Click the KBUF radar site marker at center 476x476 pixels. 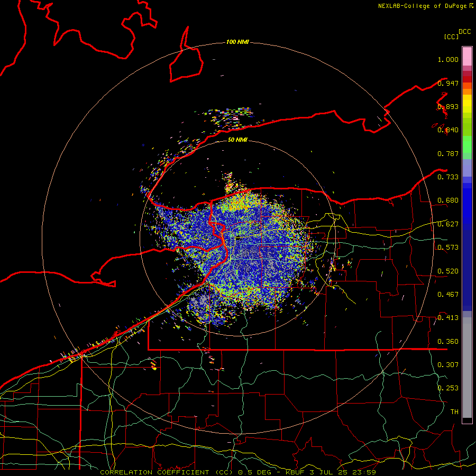click(239, 239)
